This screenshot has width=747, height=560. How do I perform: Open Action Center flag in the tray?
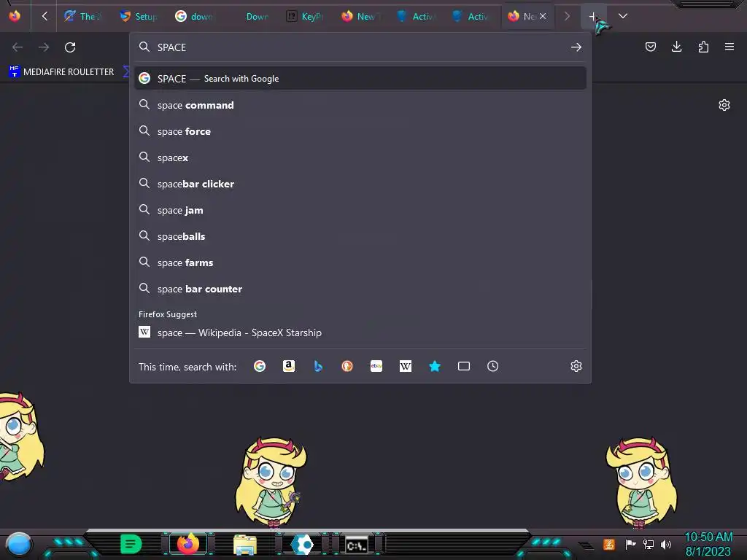coord(630,544)
